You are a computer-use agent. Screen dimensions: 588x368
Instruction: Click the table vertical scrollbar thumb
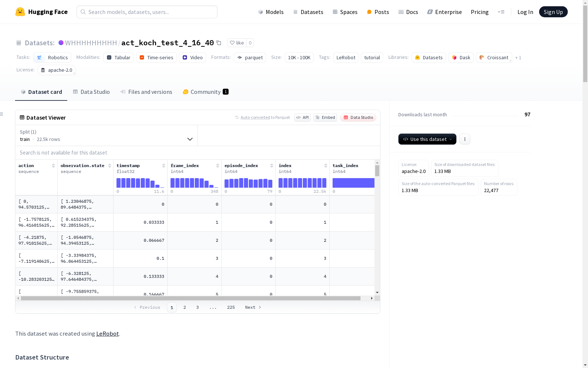point(377,171)
